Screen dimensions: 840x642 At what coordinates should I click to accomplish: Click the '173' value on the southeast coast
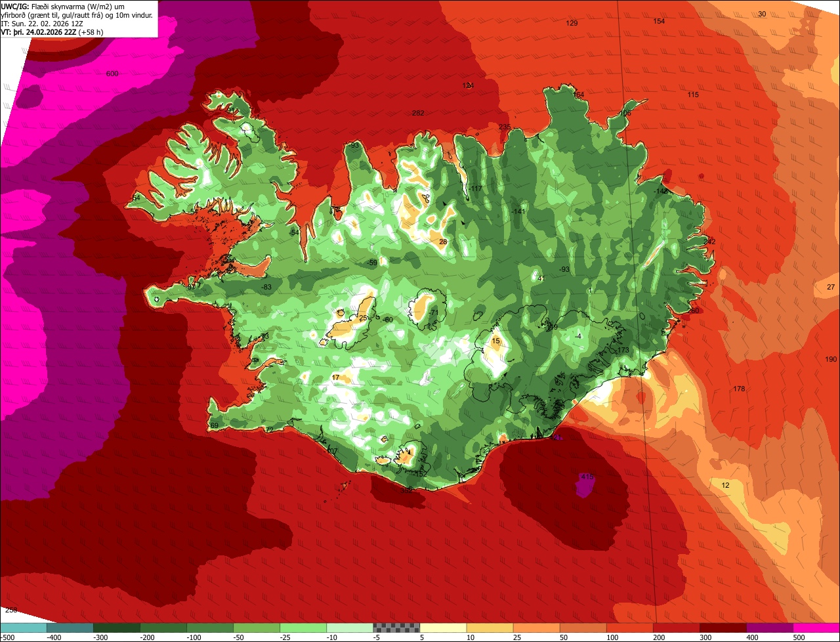click(x=623, y=350)
